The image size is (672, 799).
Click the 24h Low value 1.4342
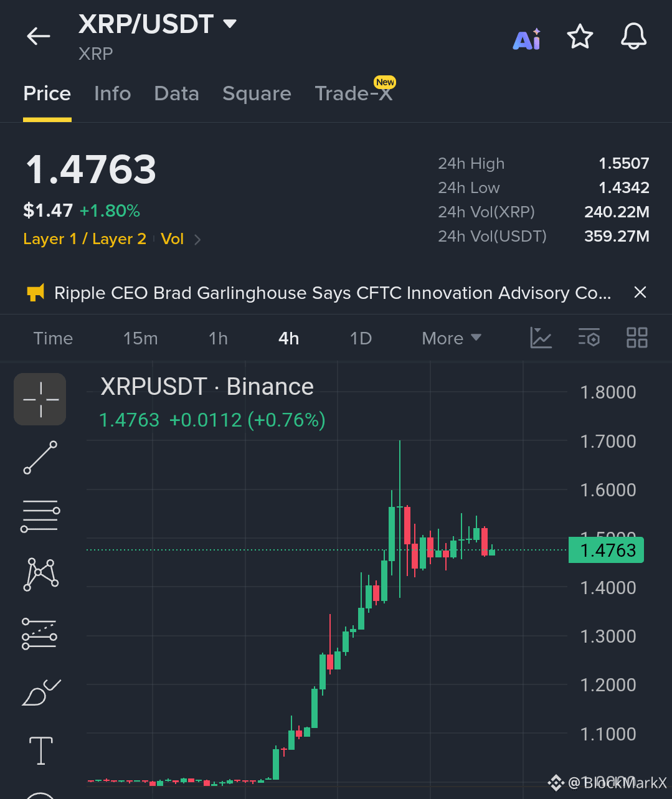point(625,187)
